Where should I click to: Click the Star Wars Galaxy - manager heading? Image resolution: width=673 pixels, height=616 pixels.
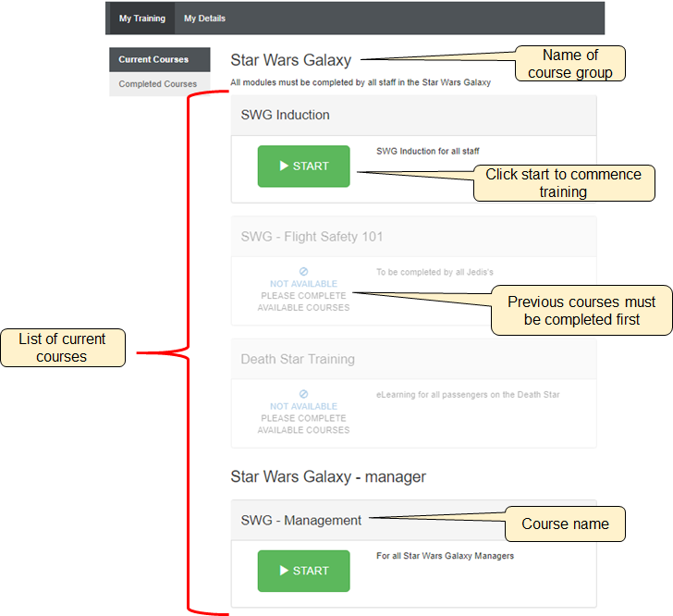(x=327, y=477)
